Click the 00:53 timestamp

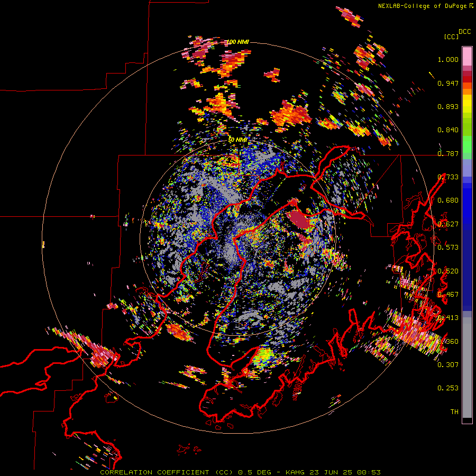pyautogui.click(x=369, y=472)
